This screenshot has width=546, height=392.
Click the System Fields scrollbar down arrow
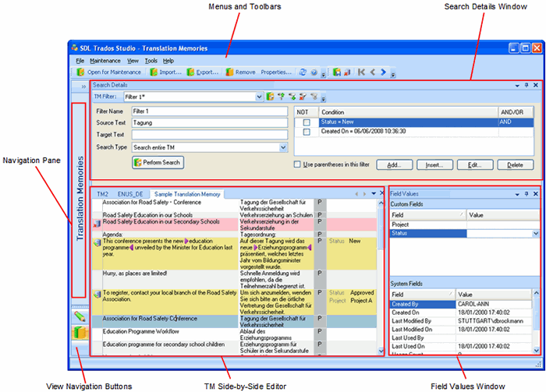coord(536,350)
